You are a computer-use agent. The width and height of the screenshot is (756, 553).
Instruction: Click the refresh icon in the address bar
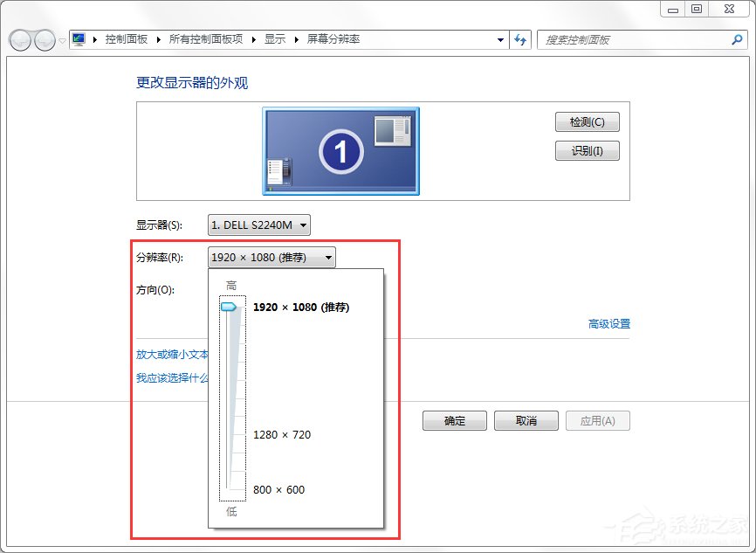click(520, 40)
